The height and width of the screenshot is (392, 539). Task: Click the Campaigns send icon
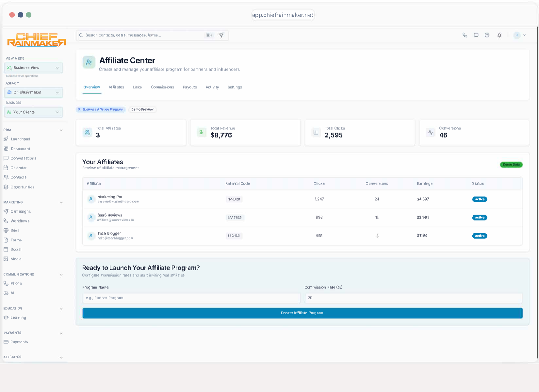point(6,211)
